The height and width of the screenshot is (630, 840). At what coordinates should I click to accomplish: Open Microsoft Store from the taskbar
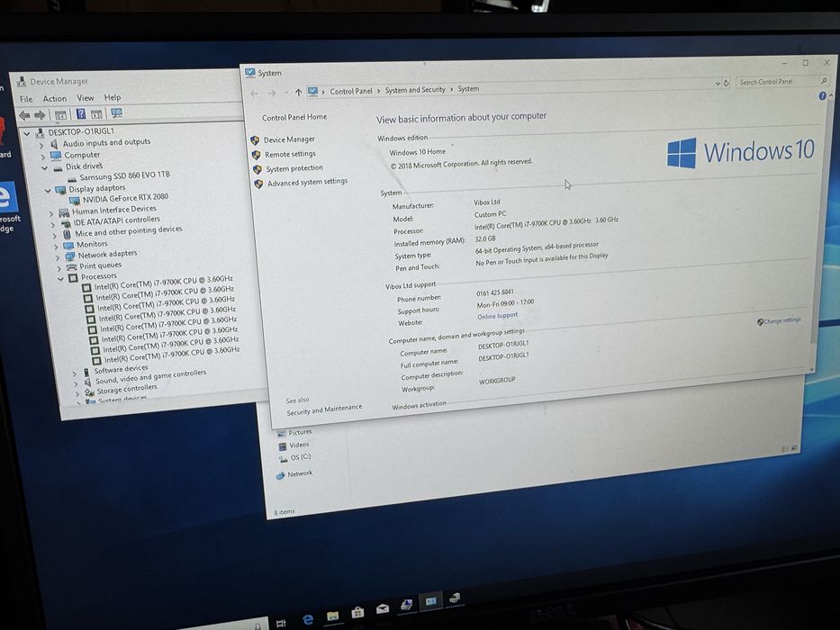click(x=357, y=612)
